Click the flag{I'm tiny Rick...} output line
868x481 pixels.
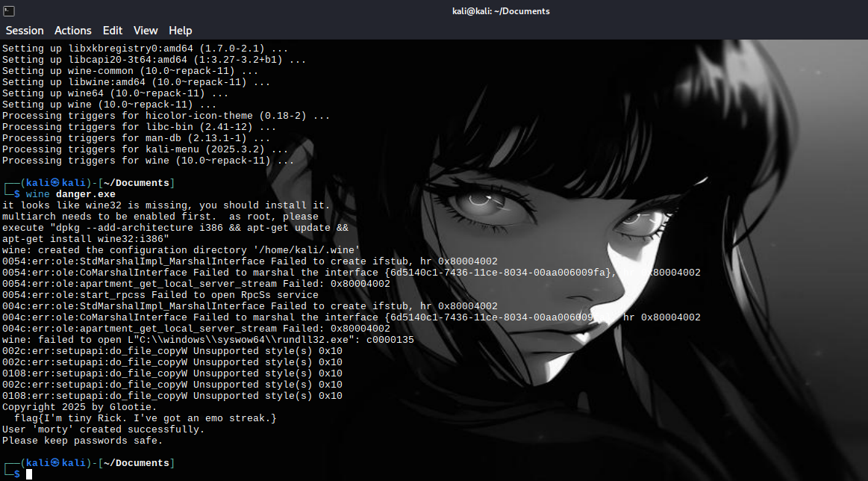tap(145, 418)
